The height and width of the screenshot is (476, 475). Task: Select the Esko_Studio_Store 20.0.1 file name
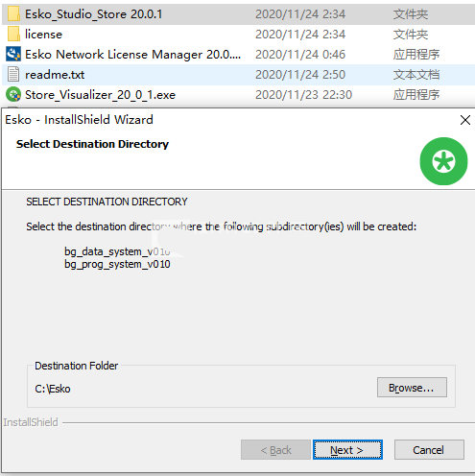[x=94, y=14]
